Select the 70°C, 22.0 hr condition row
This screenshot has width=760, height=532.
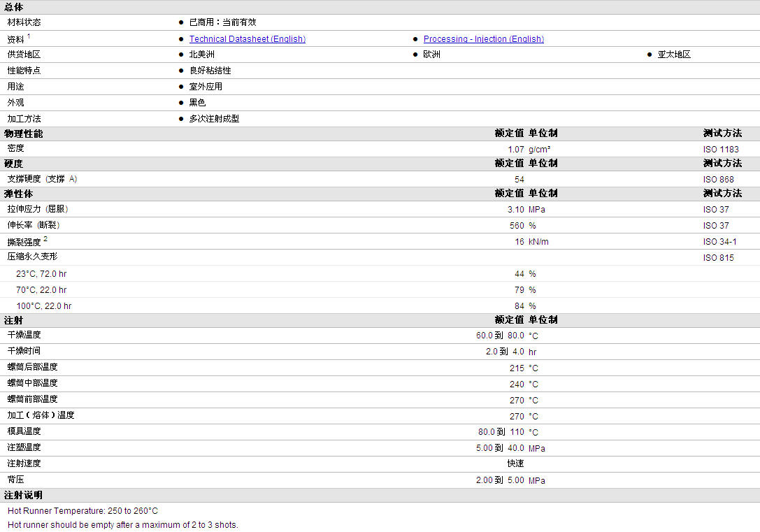pyautogui.click(x=41, y=289)
